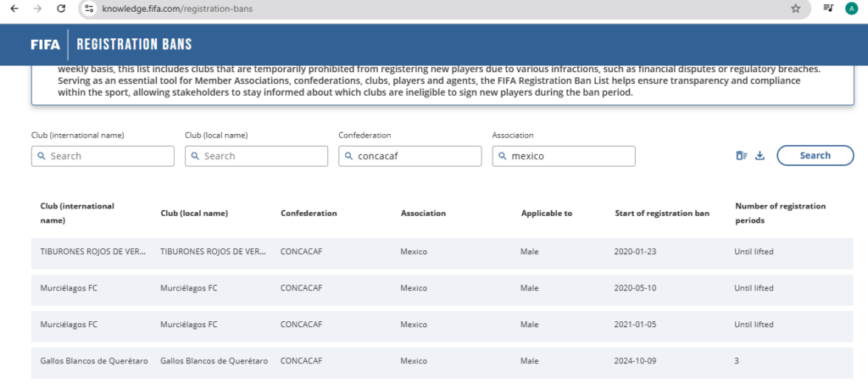
Task: Click the registration periods value 3
Action: (x=737, y=361)
